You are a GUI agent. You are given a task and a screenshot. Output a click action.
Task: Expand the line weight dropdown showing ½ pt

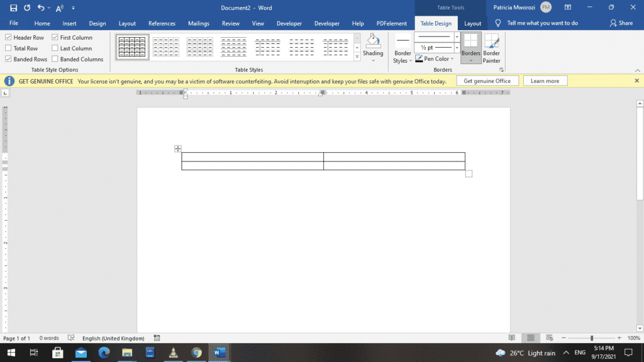(x=458, y=48)
